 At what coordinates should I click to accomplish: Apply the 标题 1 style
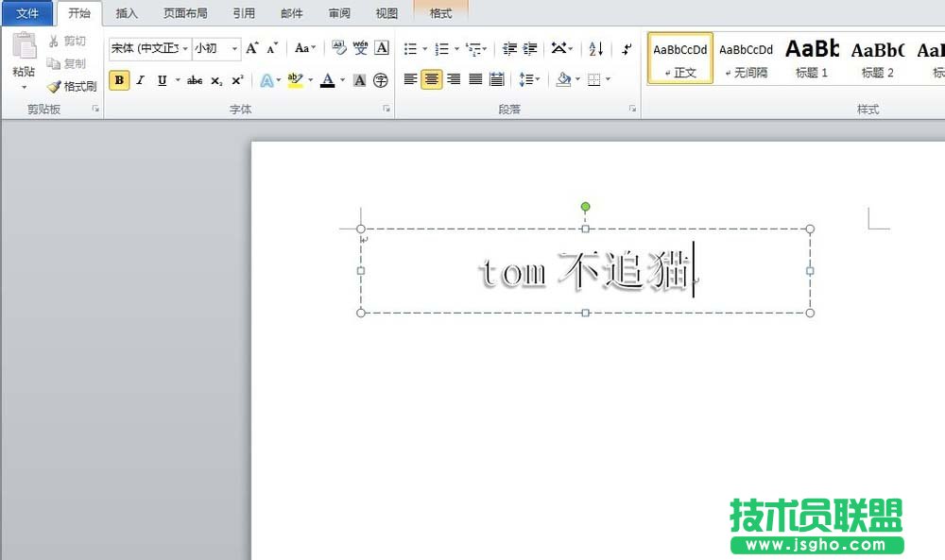tap(812, 59)
